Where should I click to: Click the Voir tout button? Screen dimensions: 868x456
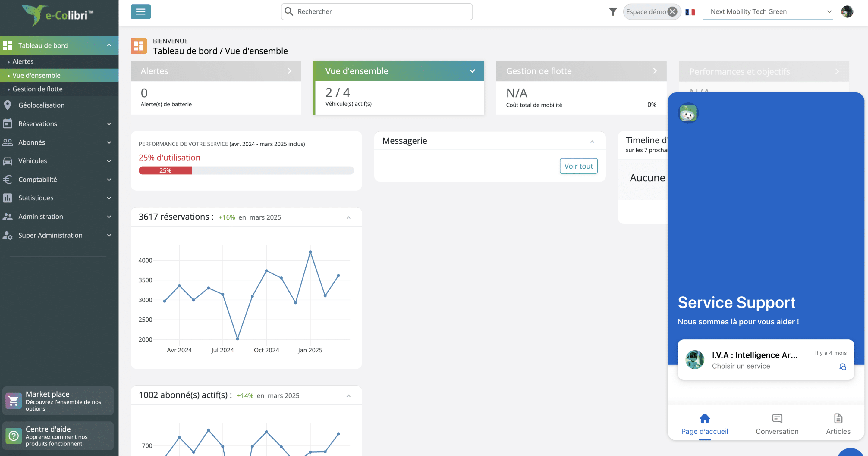[x=579, y=166]
